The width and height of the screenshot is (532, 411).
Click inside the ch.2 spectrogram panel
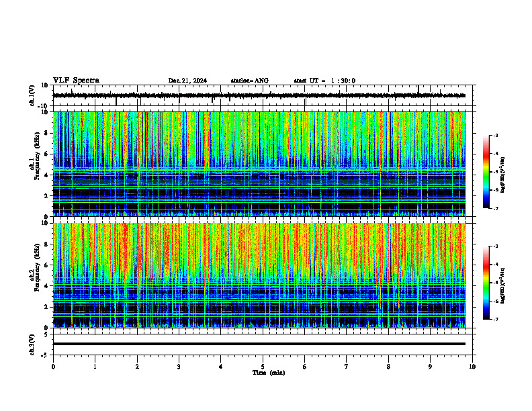click(259, 275)
